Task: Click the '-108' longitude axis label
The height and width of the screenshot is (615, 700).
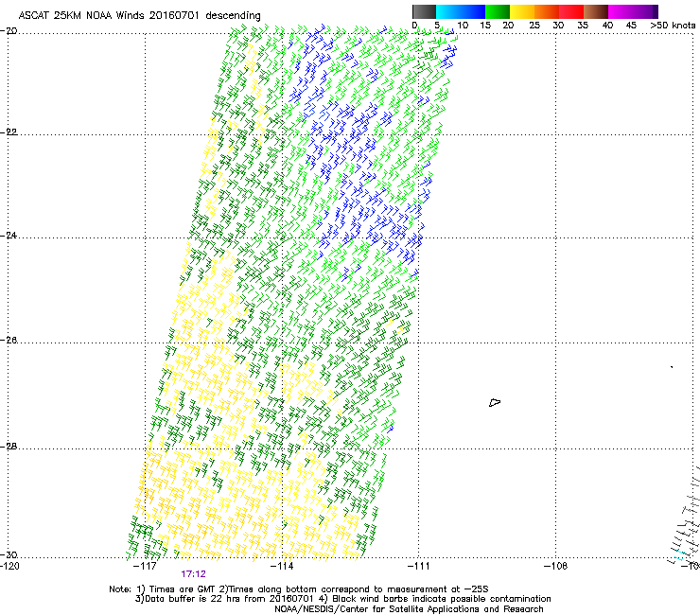Action: (x=556, y=566)
